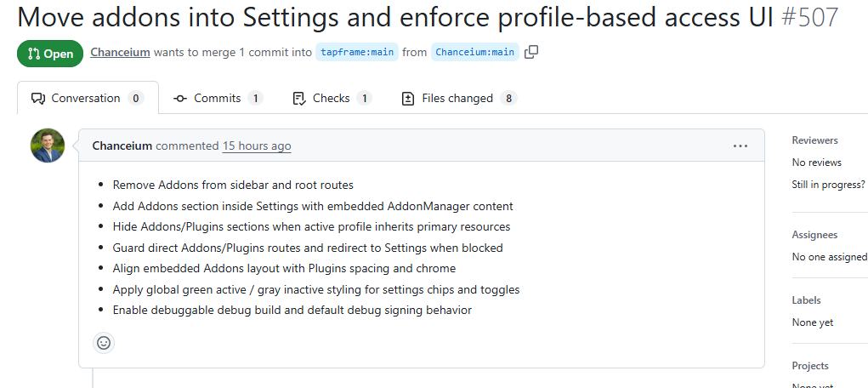868x388 pixels.
Task: Expand the Reviewers sidebar section
Action: coord(814,140)
